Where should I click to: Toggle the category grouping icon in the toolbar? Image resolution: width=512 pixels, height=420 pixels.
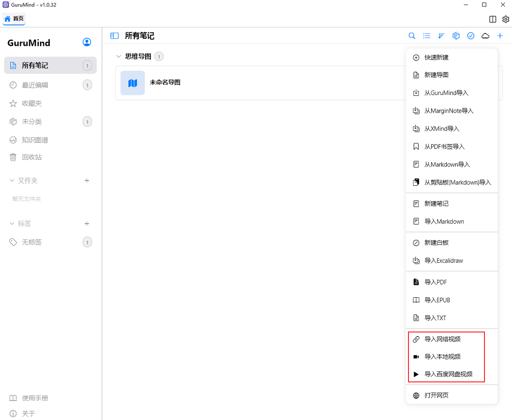pos(456,36)
